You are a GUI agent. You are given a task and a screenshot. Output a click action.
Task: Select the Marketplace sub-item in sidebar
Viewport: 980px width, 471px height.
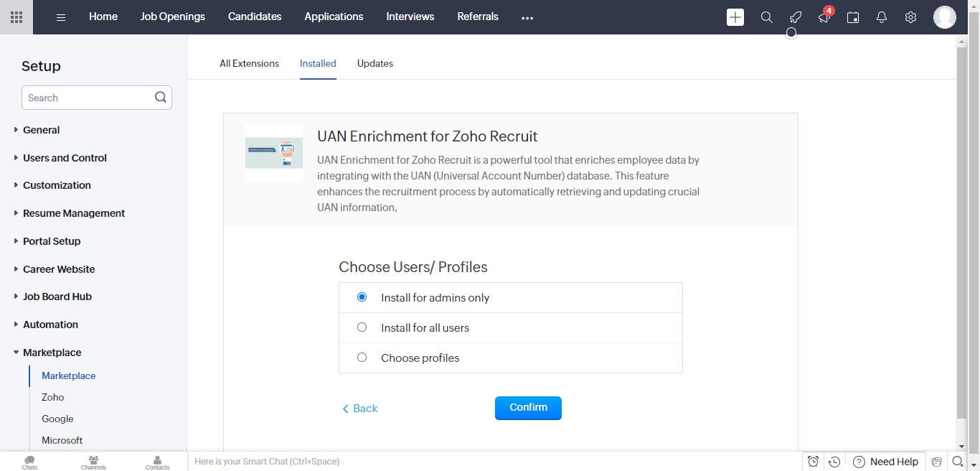tap(69, 376)
